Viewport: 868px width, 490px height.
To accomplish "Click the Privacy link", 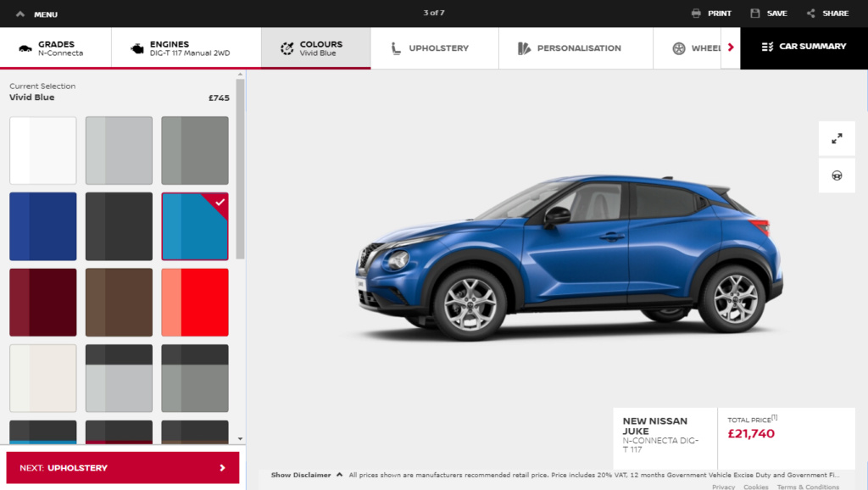I will coord(724,487).
